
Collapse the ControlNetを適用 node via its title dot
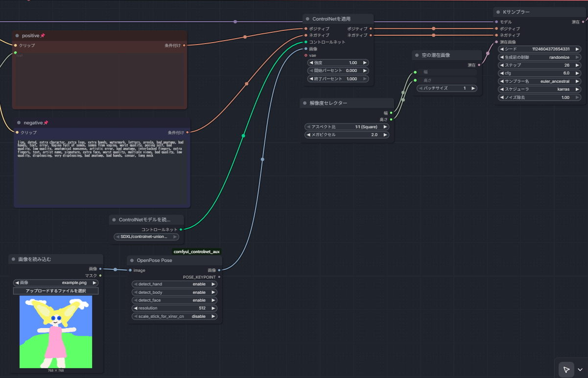tap(307, 19)
